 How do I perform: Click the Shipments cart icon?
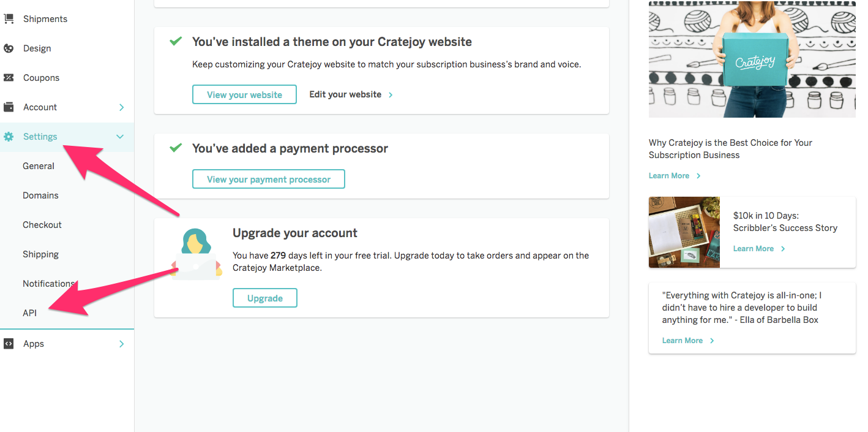point(9,19)
